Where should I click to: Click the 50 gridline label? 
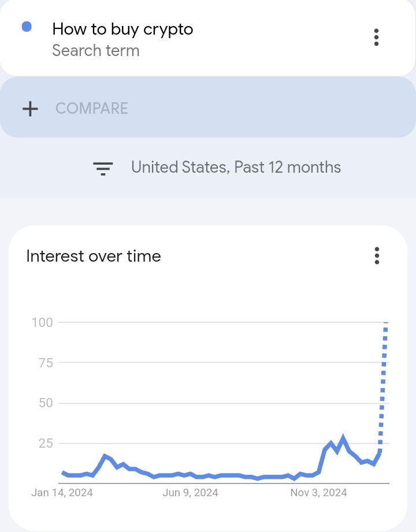[x=46, y=403]
